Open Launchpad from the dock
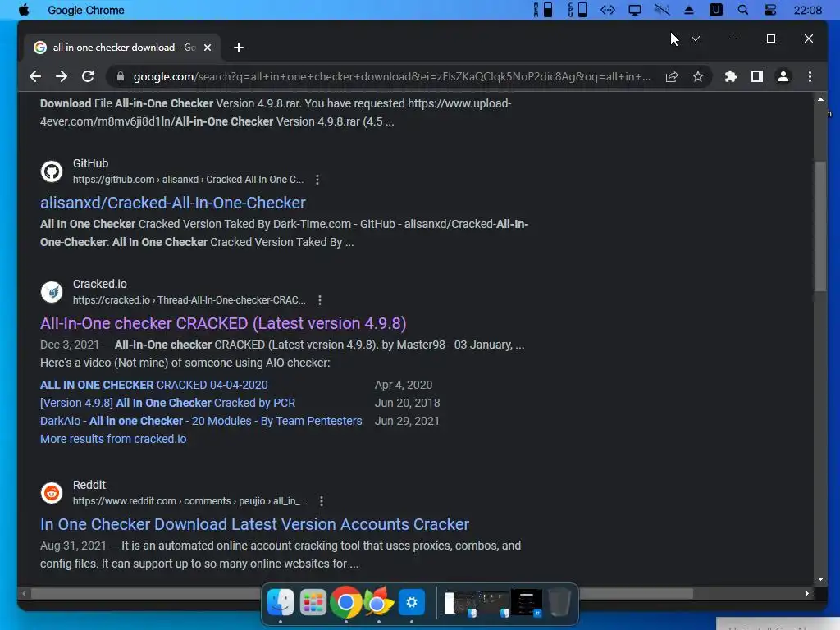840x630 pixels. tap(313, 603)
